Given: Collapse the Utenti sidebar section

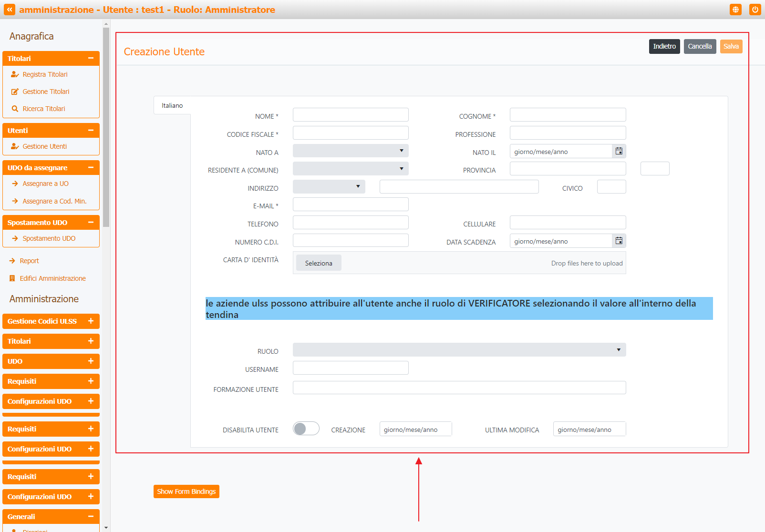Looking at the screenshot, I should pyautogui.click(x=91, y=131).
